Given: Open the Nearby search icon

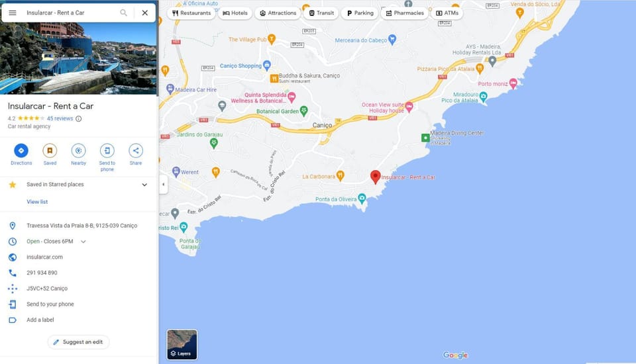Looking at the screenshot, I should pos(78,151).
